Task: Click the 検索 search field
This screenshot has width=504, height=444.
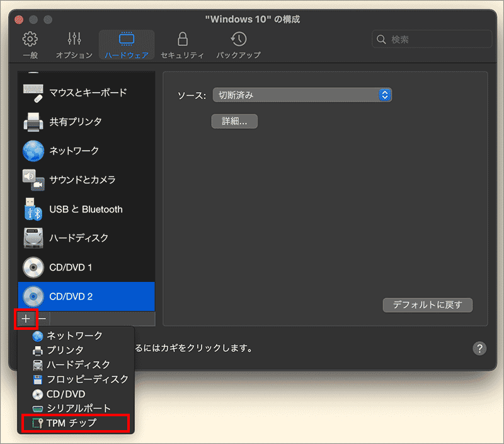Action: coord(432,39)
